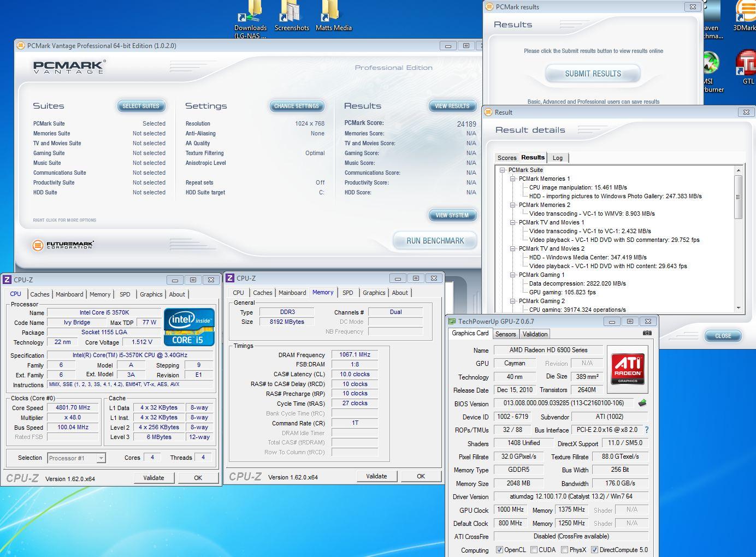Switch to the Scores tab in Result details
The height and width of the screenshot is (557, 756).
(506, 158)
